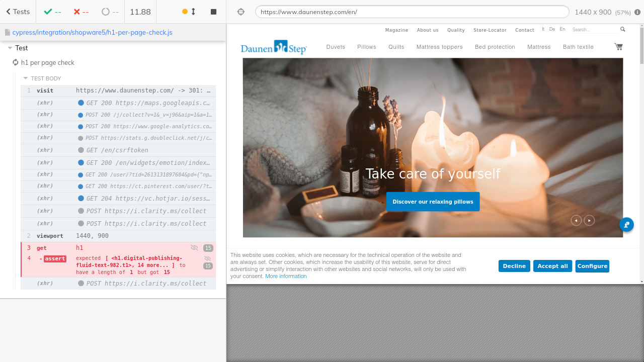Open the Mattress toppers menu item

(x=439, y=47)
